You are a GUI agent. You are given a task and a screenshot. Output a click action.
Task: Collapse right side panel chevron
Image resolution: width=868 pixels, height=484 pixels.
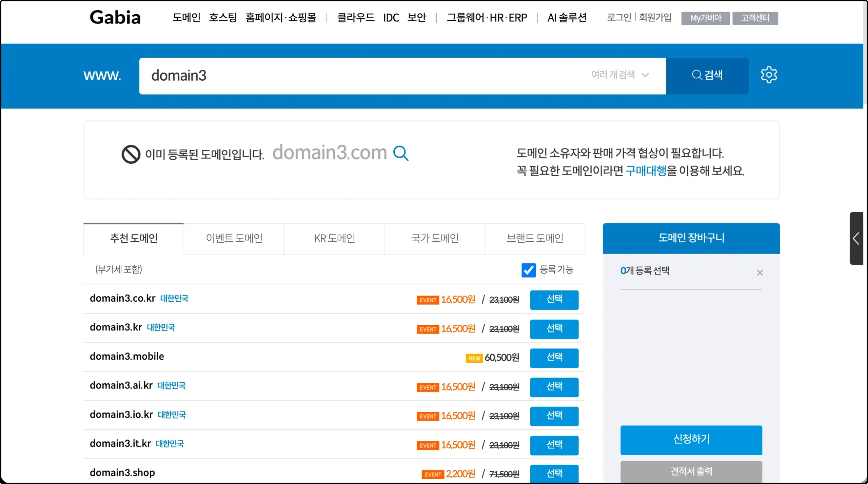point(856,238)
